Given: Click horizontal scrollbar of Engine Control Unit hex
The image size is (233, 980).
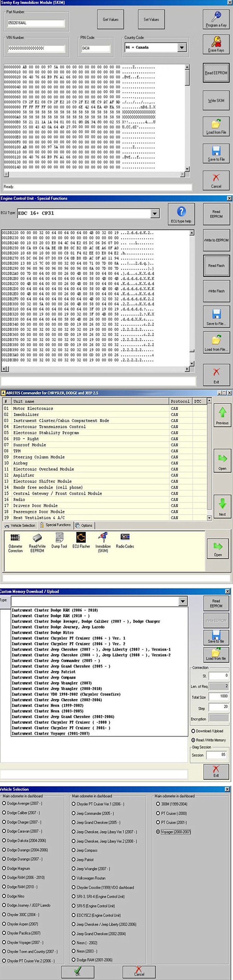Looking at the screenshot, I should tap(95, 369).
